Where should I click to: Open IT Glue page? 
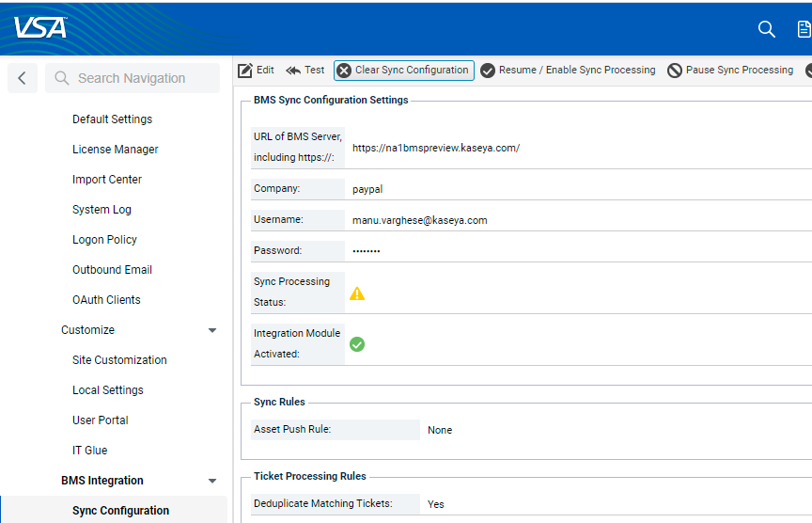coord(90,450)
